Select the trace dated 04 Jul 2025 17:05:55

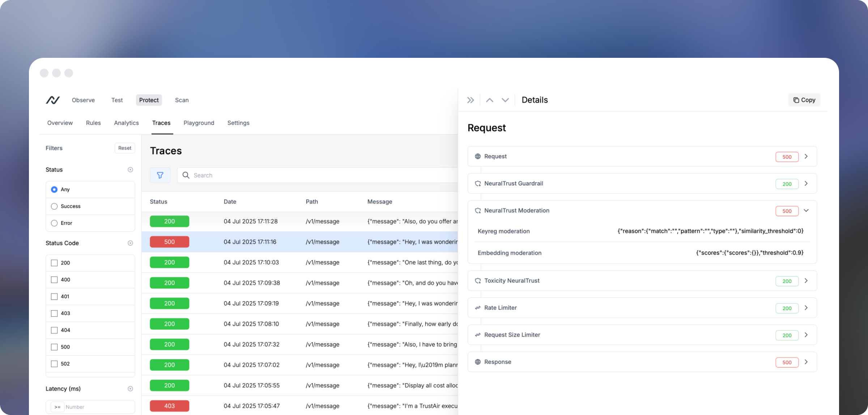(x=300, y=385)
